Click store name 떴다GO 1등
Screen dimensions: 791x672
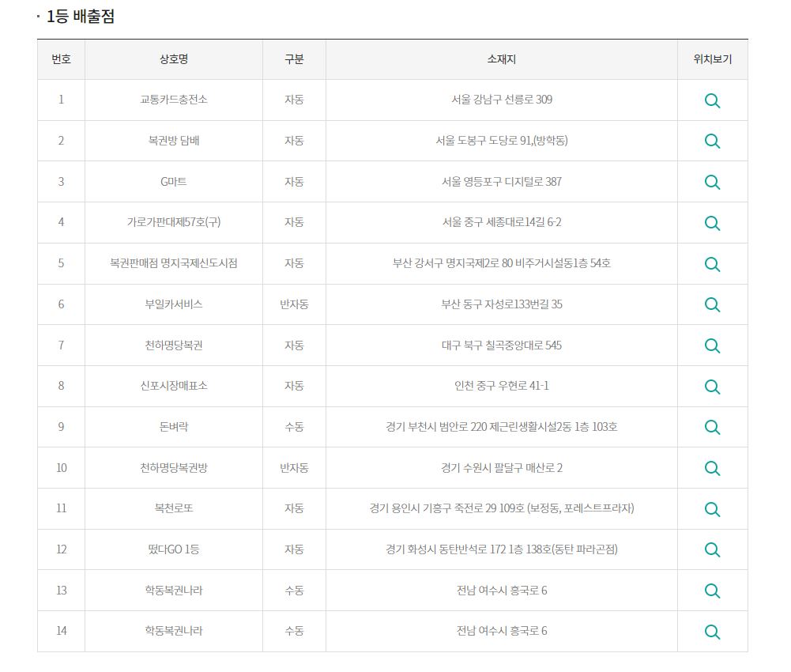point(174,549)
